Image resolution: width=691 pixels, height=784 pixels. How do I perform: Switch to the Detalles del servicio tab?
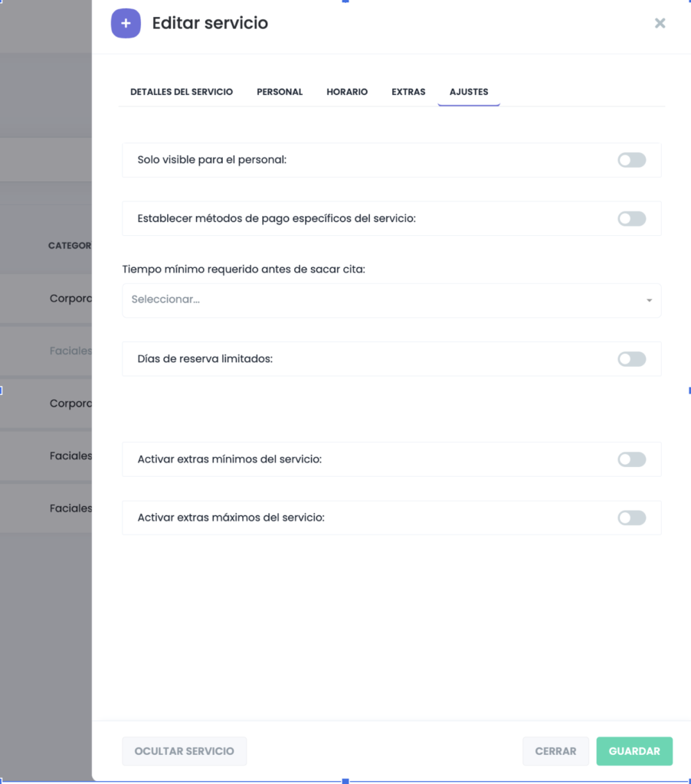coord(182,92)
